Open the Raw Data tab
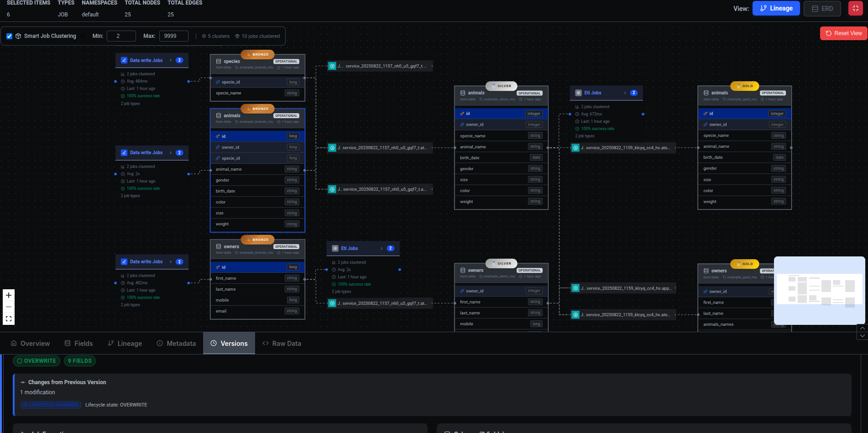The image size is (868, 433). coord(282,344)
